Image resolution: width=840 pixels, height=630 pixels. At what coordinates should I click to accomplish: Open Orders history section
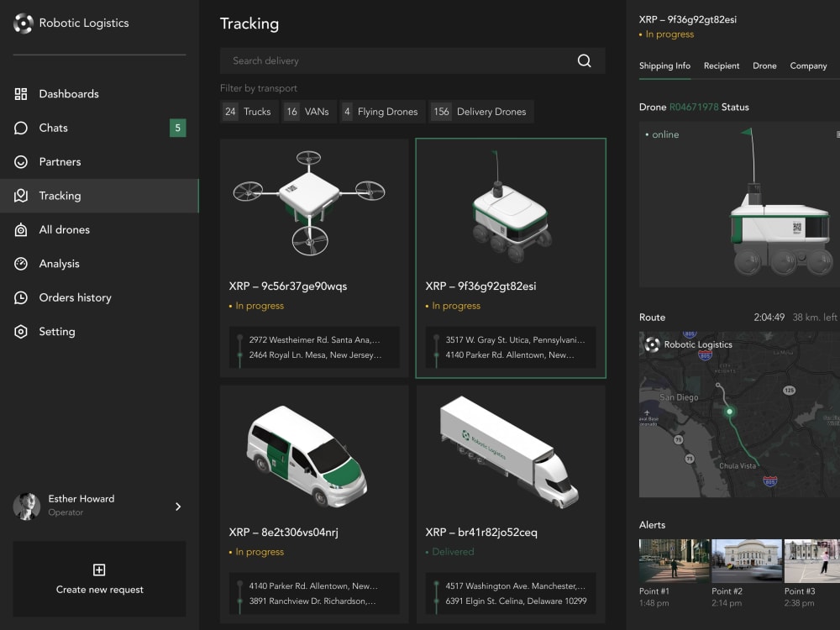coord(99,297)
